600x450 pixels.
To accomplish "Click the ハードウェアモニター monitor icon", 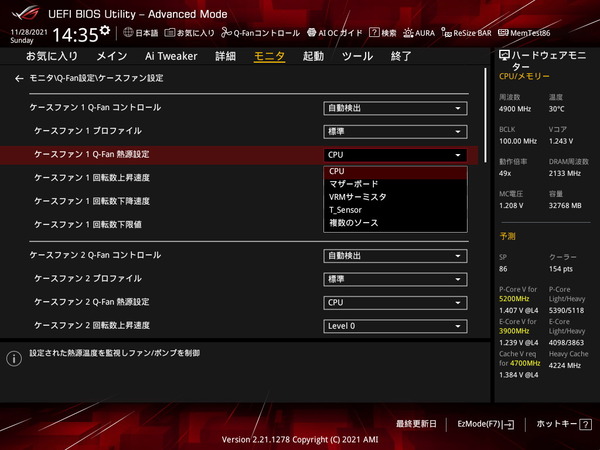I will [x=504, y=56].
